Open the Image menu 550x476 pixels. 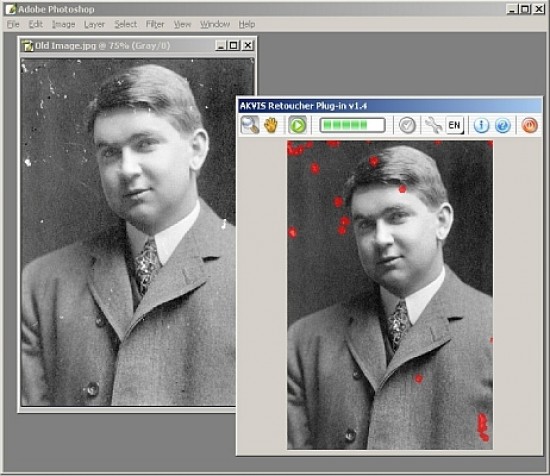[63, 24]
